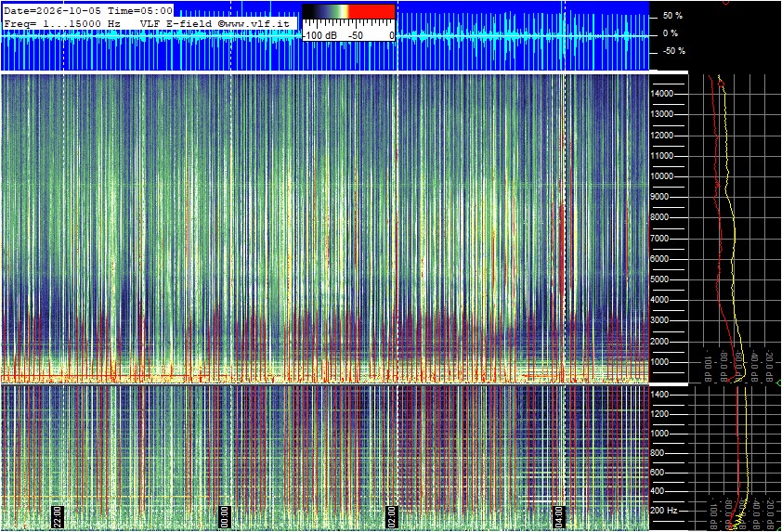782x532 pixels.
Task: Click the 22:00 time marker
Action: [x=58, y=517]
